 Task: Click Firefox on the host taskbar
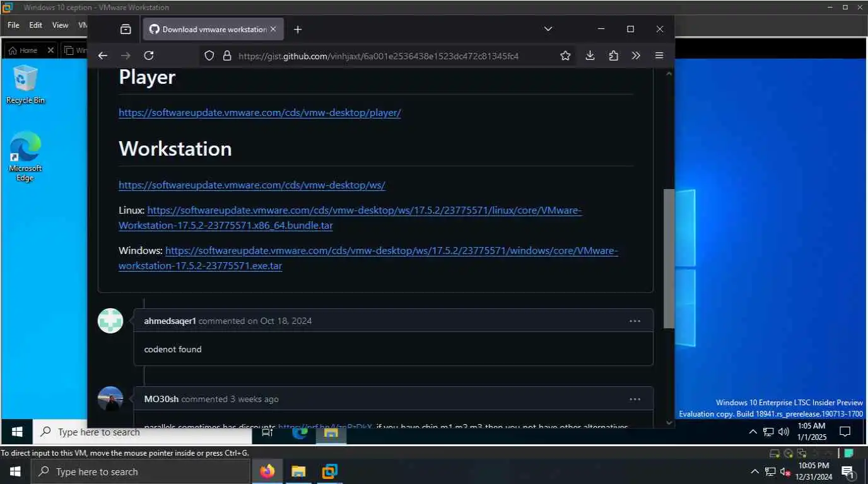pyautogui.click(x=267, y=471)
